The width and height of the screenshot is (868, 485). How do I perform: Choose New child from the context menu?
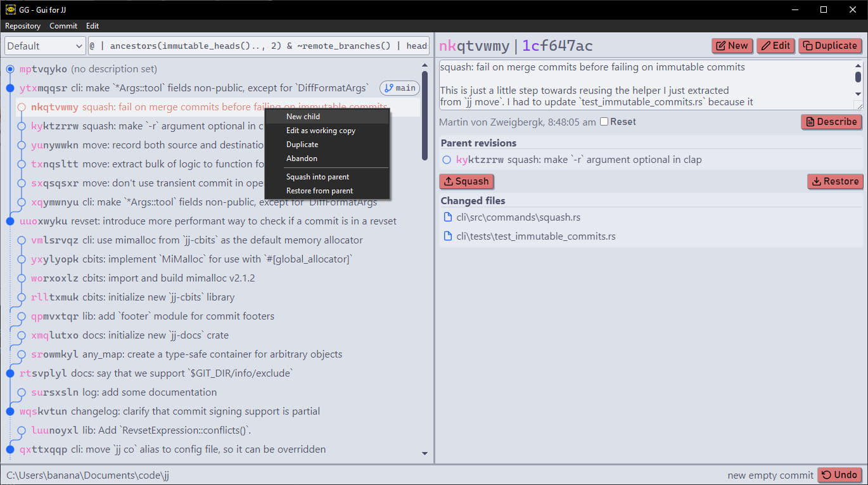[x=303, y=117]
